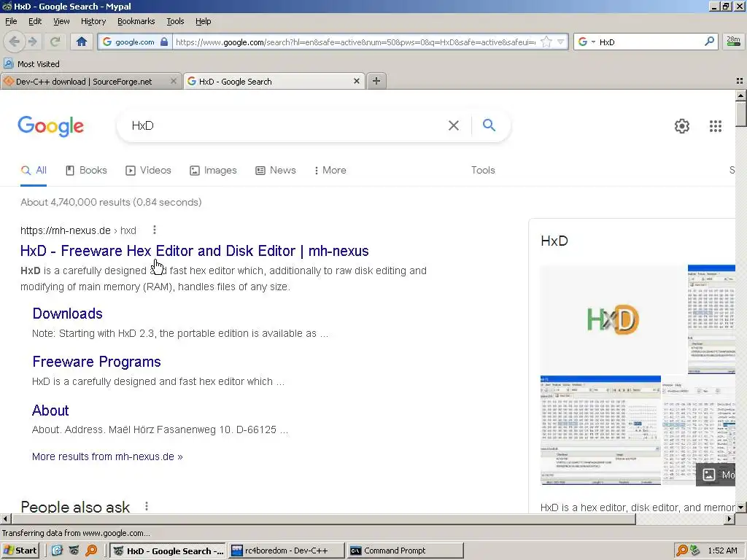Viewport: 747px width, 560px height.
Task: Close the Dev-C++ download SourceForge tab
Action: click(174, 82)
